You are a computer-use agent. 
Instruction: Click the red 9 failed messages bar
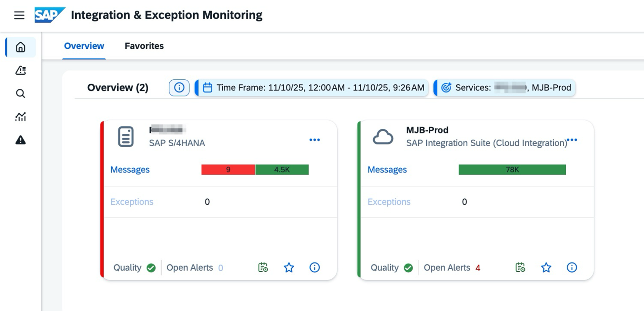pos(228,170)
